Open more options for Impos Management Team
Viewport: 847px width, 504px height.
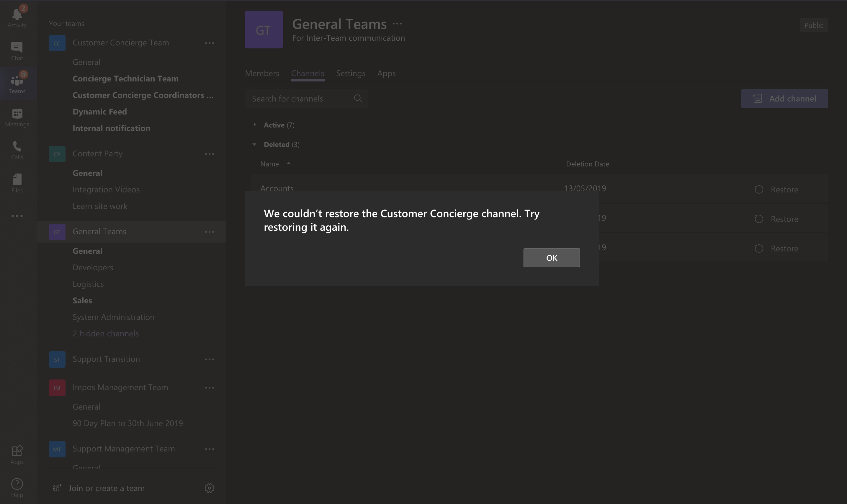(x=209, y=388)
